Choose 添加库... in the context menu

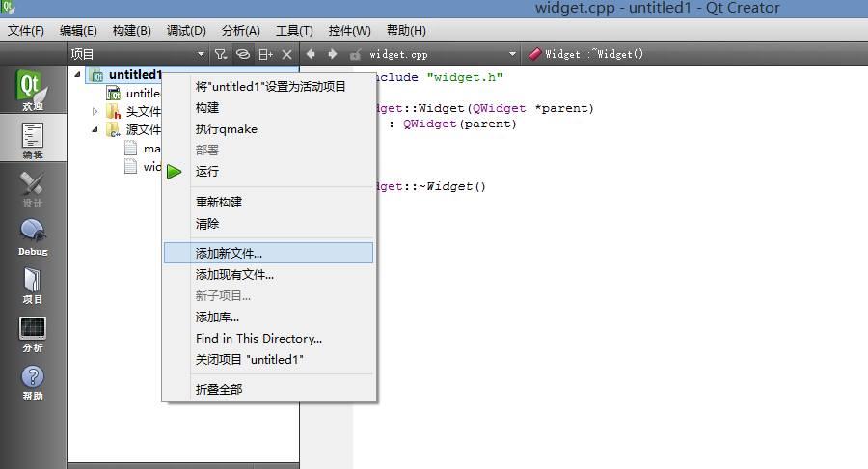[x=268, y=317]
